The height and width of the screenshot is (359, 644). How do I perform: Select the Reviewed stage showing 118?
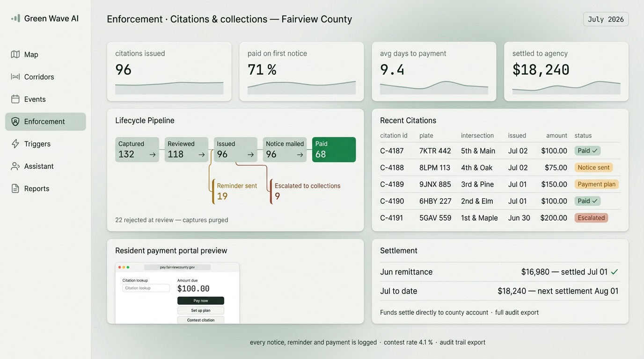click(186, 150)
